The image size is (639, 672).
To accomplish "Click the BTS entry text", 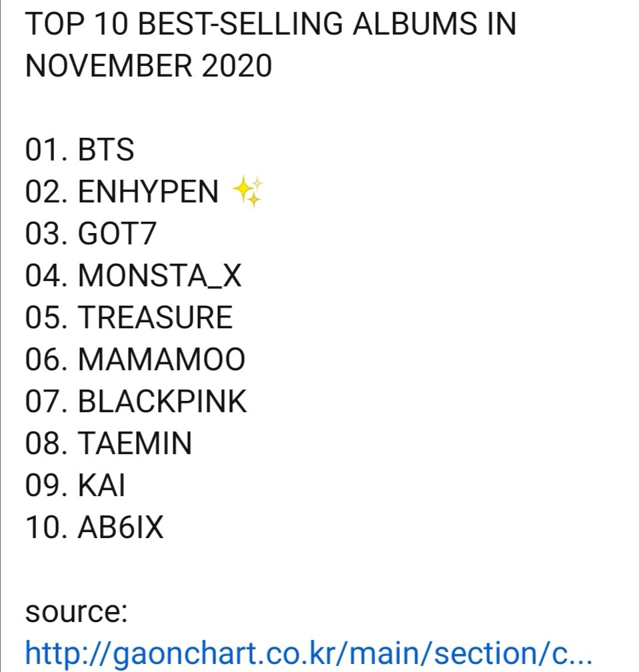I will [x=106, y=150].
